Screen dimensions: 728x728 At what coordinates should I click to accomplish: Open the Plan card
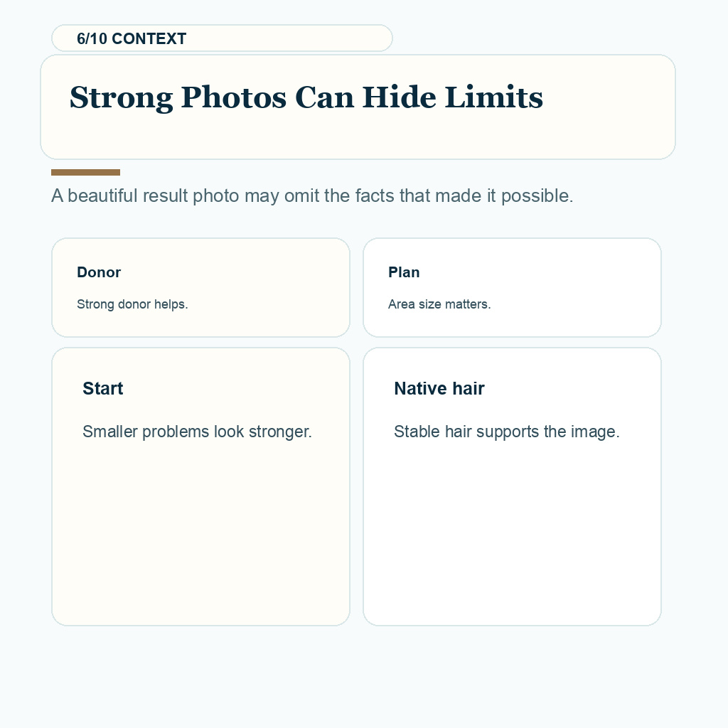click(512, 287)
